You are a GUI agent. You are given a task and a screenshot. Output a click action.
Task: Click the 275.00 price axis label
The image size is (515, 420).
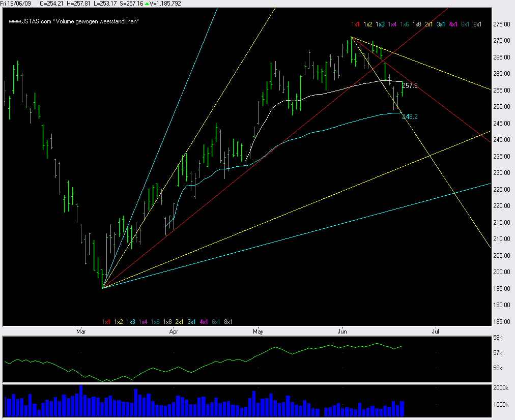click(502, 24)
